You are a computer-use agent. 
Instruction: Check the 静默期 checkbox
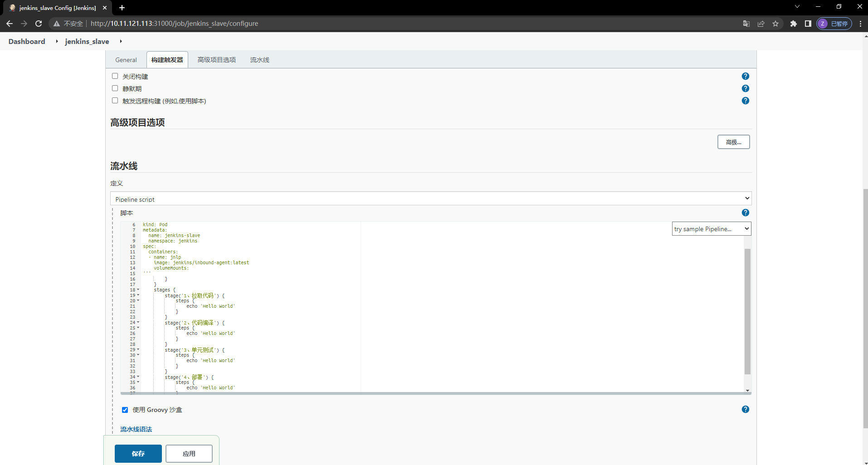pos(115,88)
